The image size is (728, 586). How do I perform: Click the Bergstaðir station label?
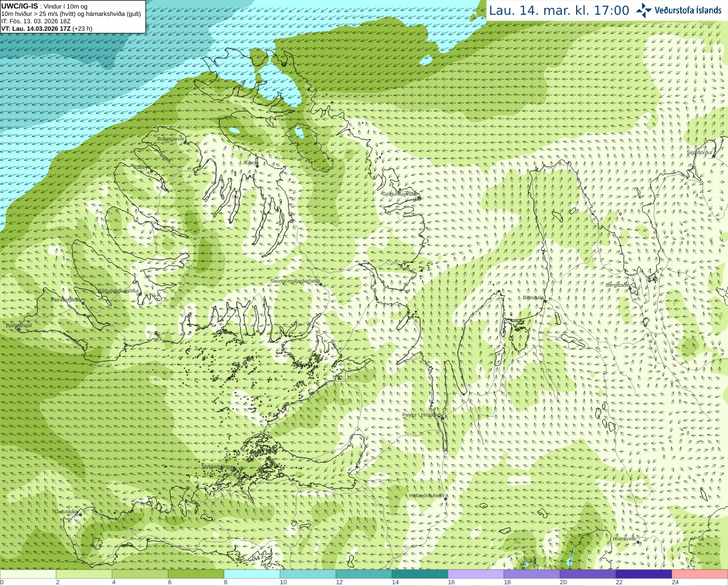pos(617,285)
